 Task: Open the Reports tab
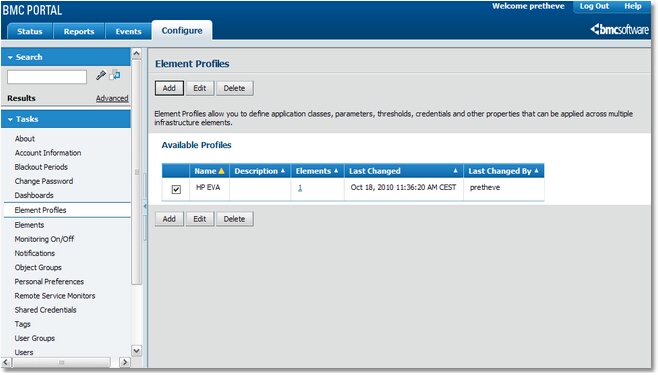click(79, 31)
